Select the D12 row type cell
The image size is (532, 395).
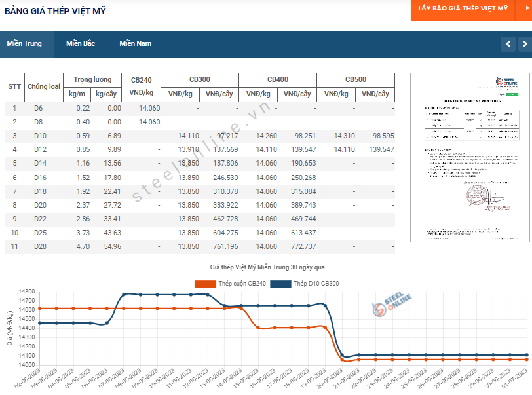[x=40, y=149]
